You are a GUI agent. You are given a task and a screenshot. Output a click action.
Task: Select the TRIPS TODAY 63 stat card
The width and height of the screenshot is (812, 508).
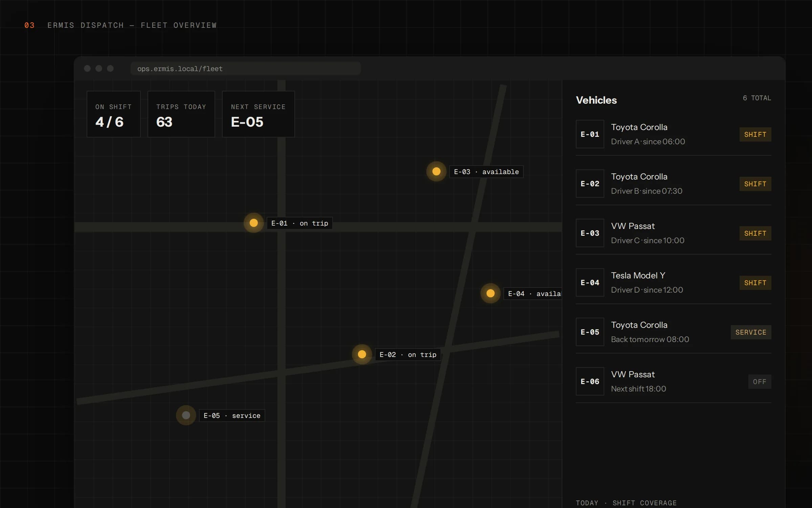pyautogui.click(x=181, y=114)
